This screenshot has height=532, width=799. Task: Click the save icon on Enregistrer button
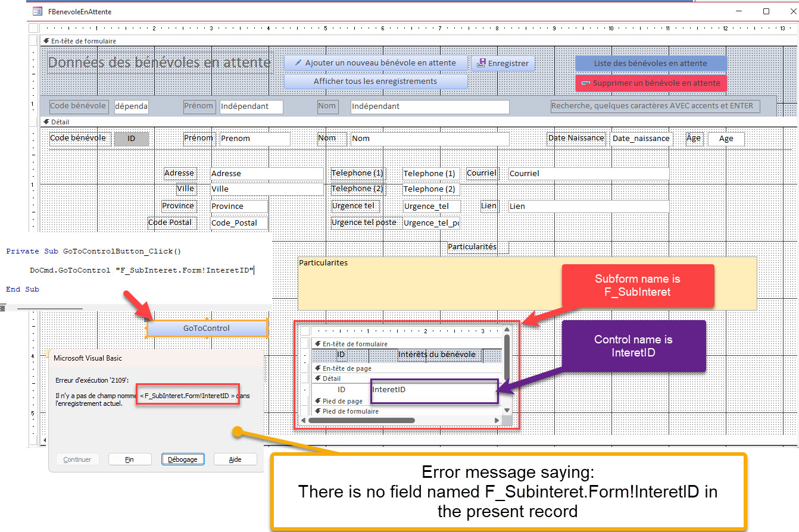[480, 63]
